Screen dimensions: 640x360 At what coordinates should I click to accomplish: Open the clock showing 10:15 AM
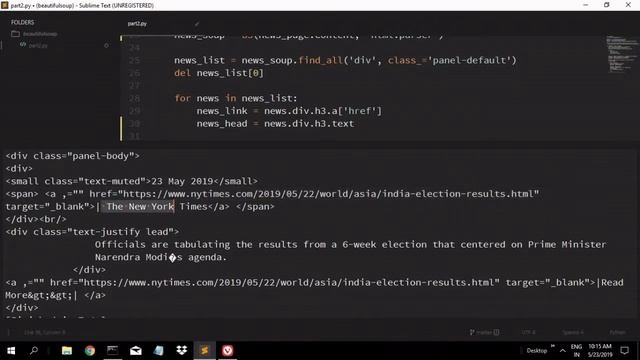(600, 351)
